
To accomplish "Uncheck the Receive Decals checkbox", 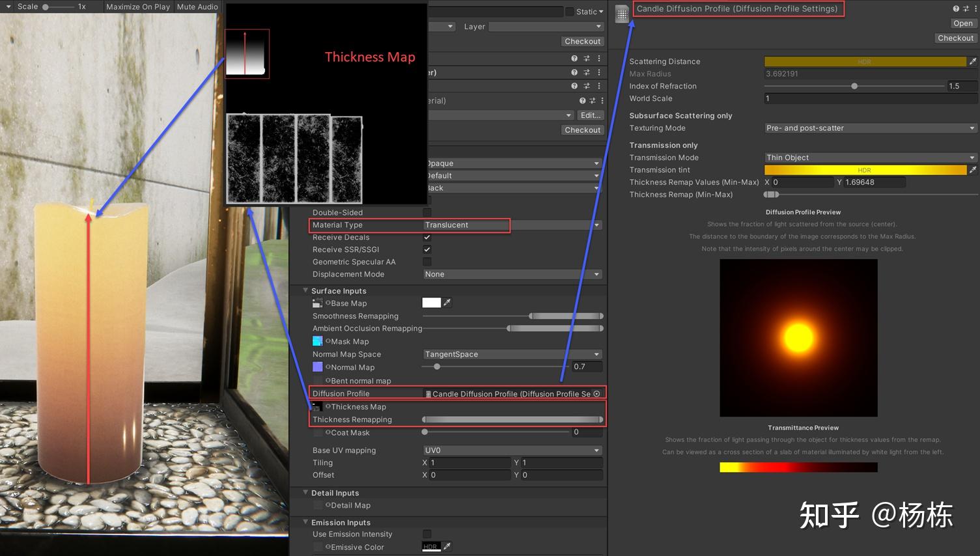I will tap(427, 238).
